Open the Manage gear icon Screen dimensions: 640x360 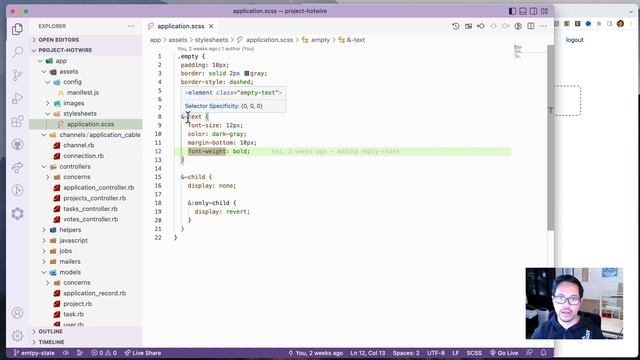pos(17,336)
